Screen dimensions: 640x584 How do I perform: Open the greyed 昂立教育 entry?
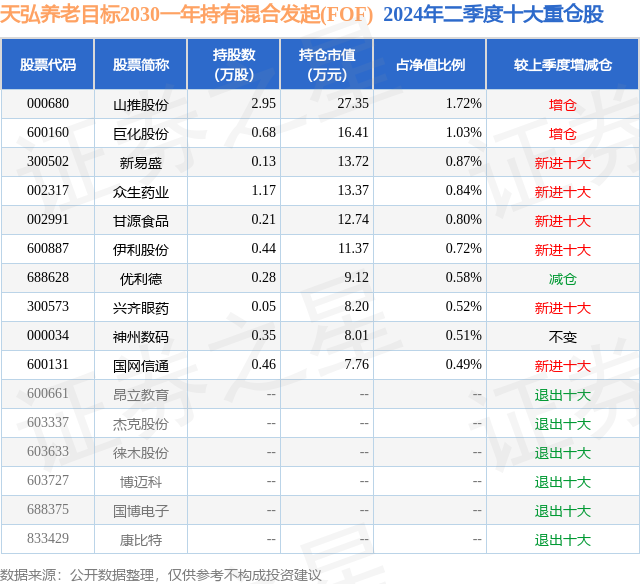click(141, 395)
